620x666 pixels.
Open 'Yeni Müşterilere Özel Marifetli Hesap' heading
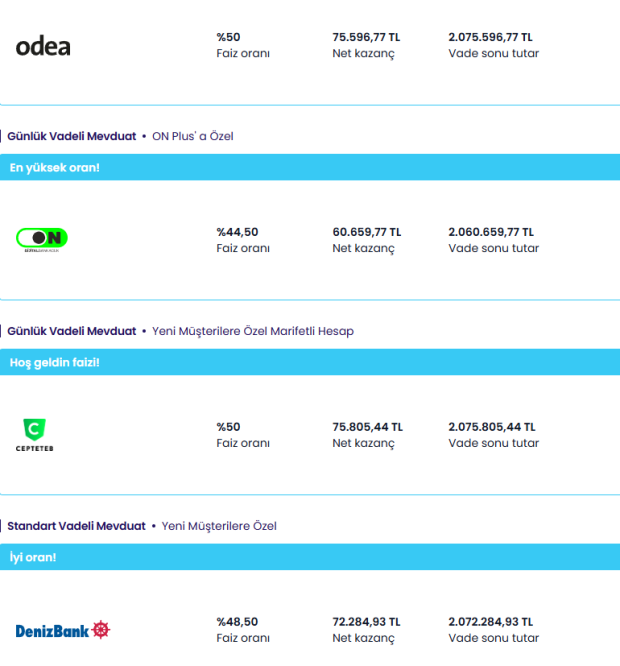[x=252, y=331]
